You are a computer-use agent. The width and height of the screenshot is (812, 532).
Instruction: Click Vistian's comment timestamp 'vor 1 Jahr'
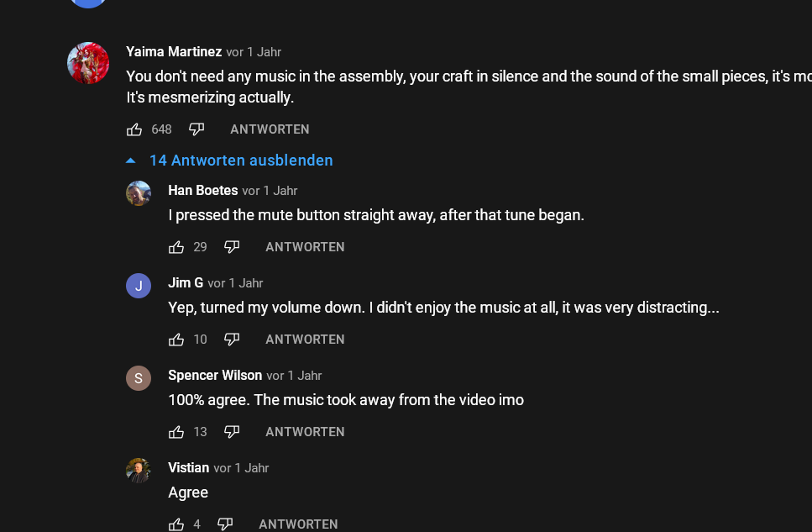[241, 468]
